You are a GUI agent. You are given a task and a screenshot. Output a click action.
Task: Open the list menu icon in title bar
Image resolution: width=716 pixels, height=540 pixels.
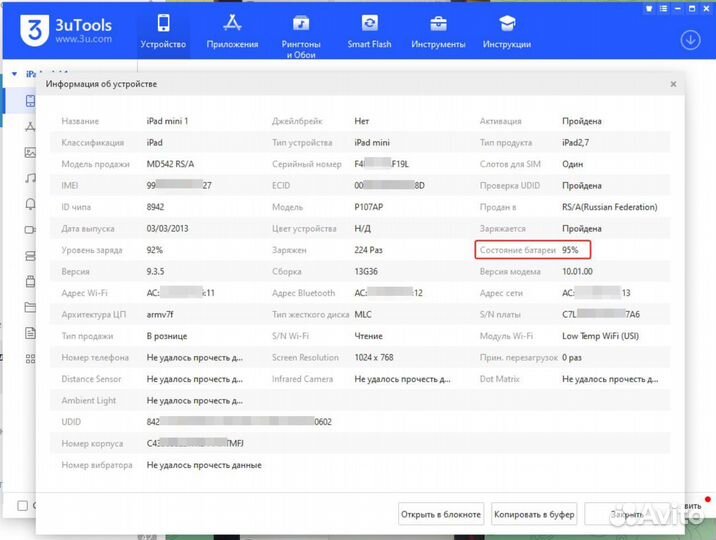coord(663,9)
